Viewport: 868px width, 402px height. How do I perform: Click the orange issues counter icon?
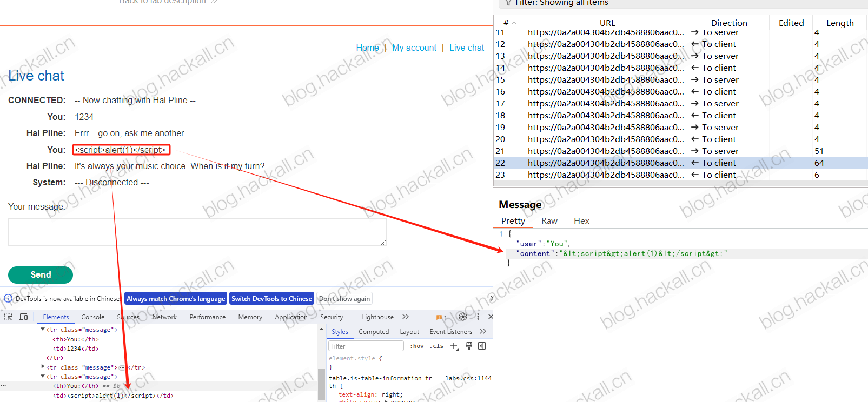(x=441, y=317)
